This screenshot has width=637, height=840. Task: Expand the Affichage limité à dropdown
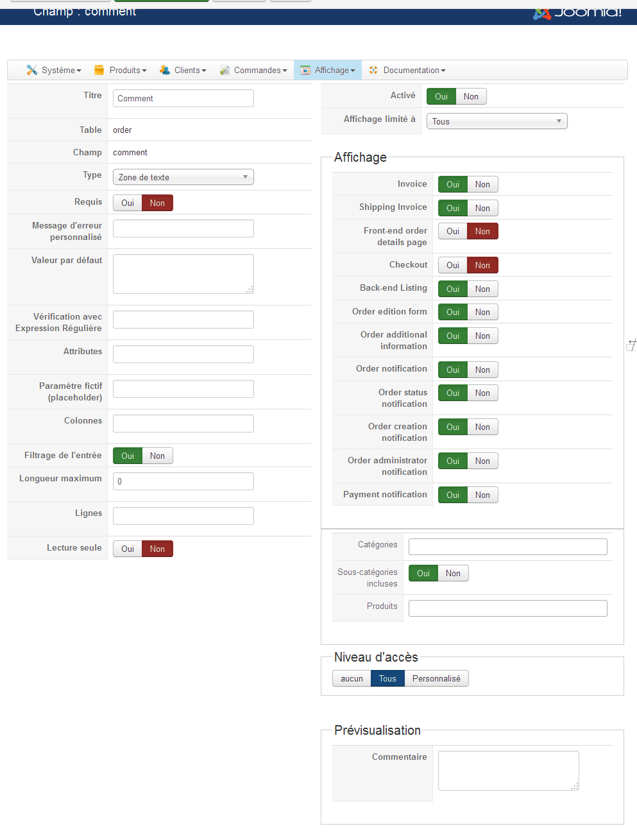[x=497, y=121]
